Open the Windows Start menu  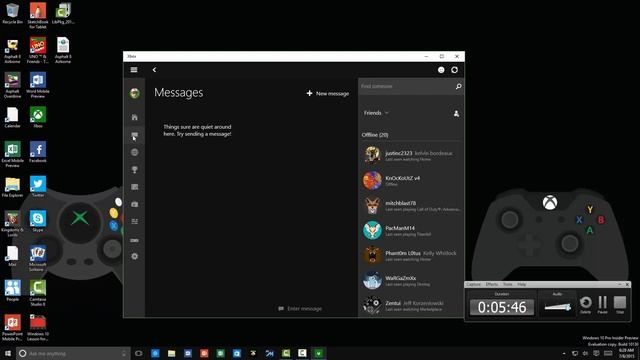(x=8, y=353)
